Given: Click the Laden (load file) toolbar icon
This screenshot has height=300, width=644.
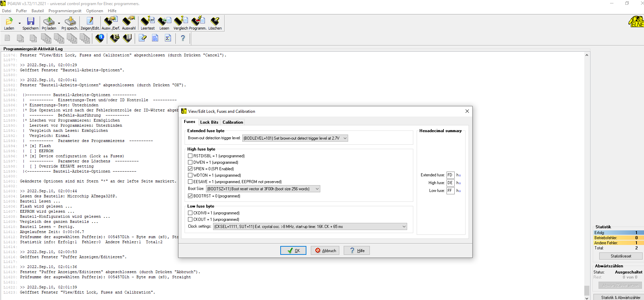Looking at the screenshot, I should point(9,21).
